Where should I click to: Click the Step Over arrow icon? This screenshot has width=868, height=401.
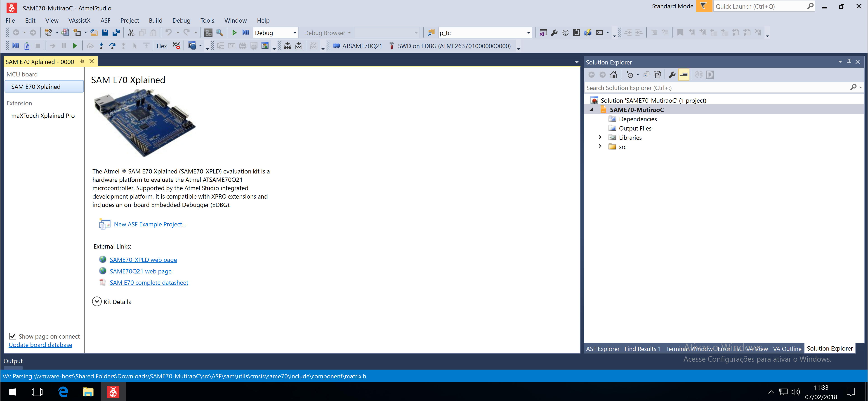click(112, 46)
